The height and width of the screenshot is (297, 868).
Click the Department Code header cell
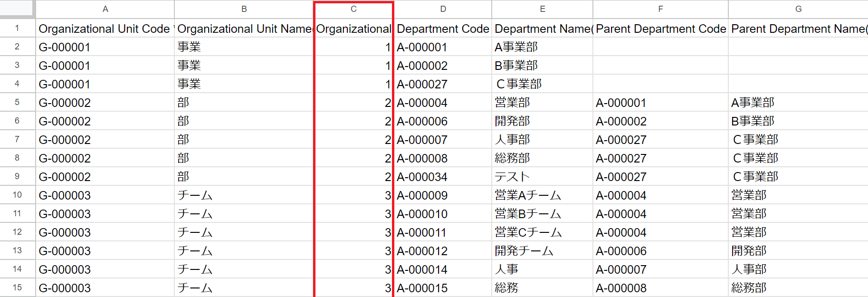click(443, 29)
